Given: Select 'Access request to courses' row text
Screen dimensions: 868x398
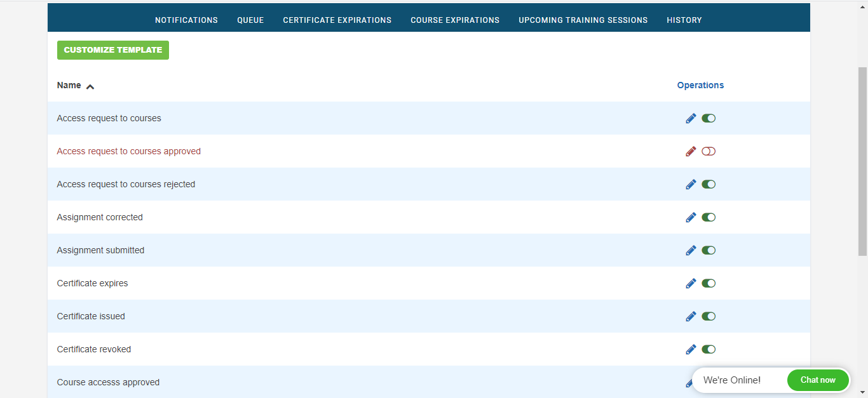Looking at the screenshot, I should (109, 118).
